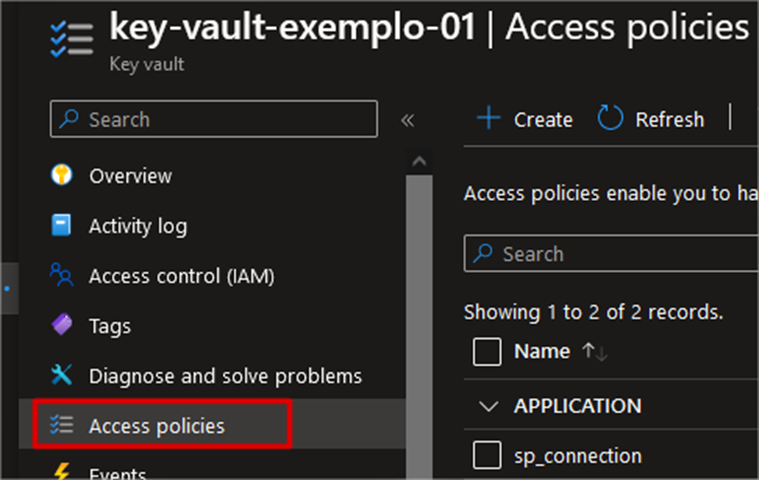Open the sp_connection policy entry
This screenshot has height=480, width=759.
(x=577, y=456)
